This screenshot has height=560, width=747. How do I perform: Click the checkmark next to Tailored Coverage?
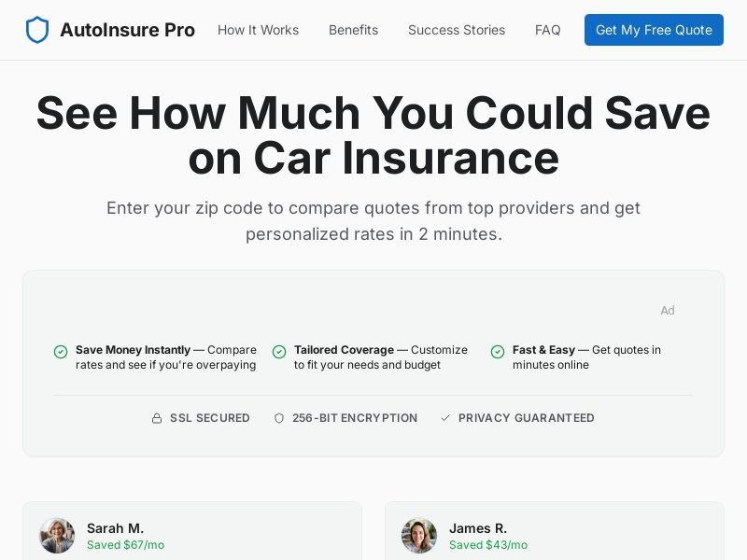click(x=279, y=352)
